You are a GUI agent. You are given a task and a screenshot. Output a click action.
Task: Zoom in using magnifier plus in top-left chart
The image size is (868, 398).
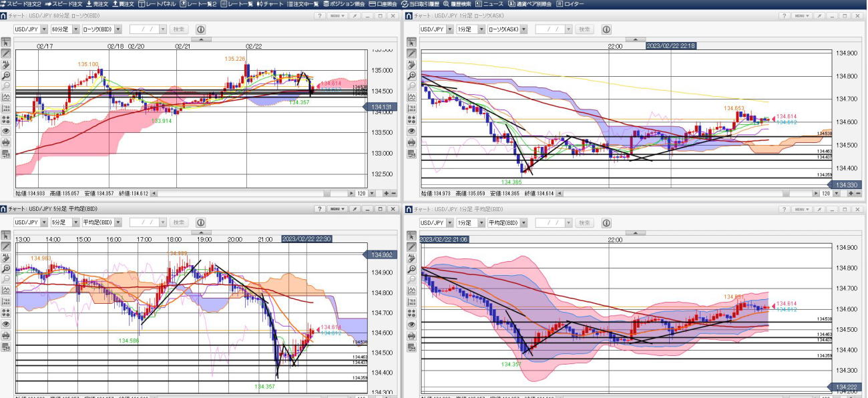pos(6,75)
